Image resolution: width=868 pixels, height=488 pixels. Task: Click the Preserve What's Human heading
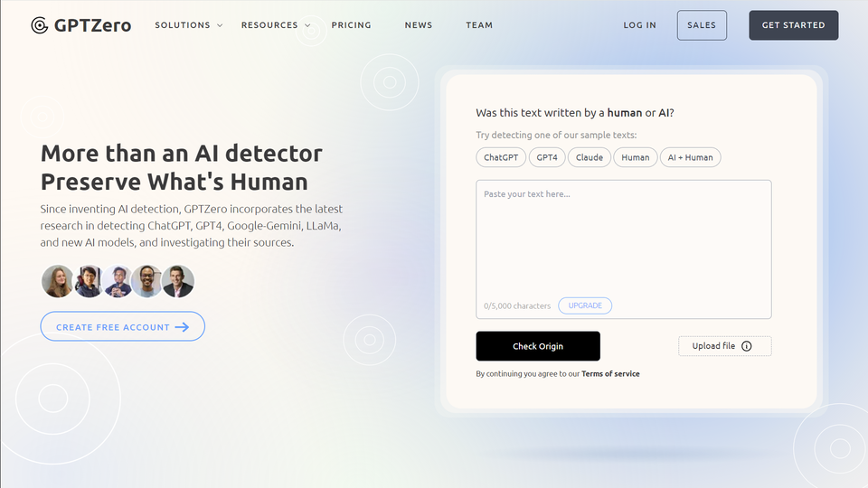pyautogui.click(x=174, y=182)
